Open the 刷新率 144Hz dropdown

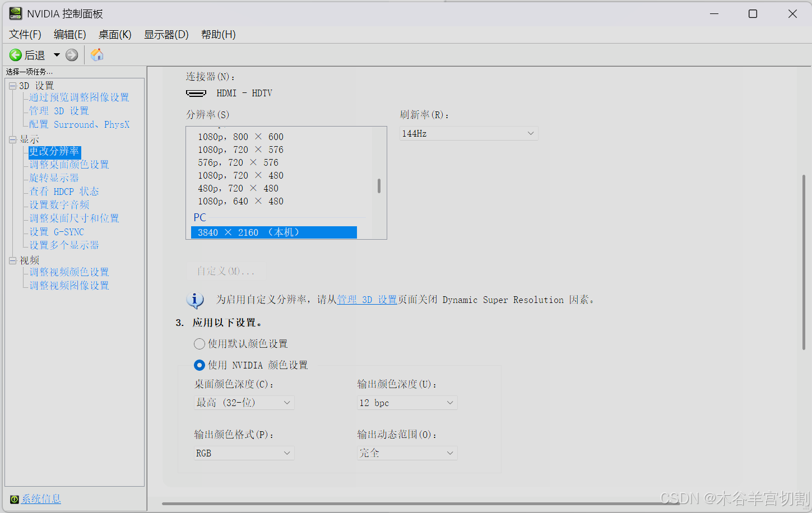468,133
